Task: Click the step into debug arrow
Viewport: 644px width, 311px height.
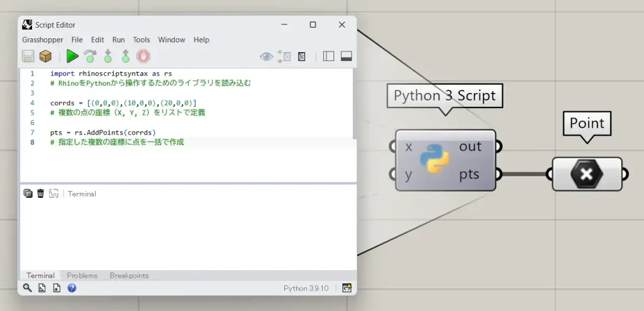Action: pyautogui.click(x=108, y=56)
